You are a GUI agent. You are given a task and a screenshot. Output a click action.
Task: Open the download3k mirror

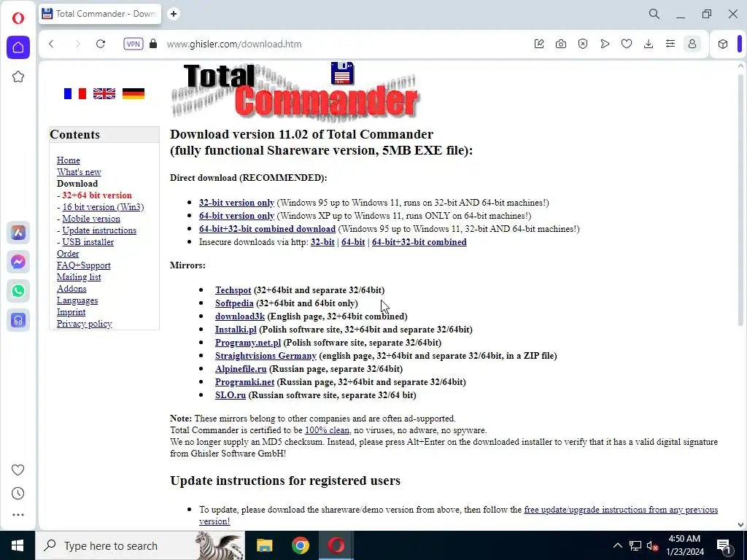(239, 316)
